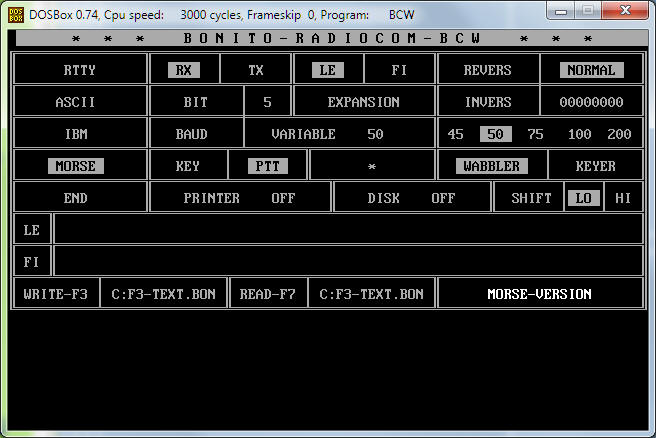Set baud rate to 50 preset
Viewport: 656px width, 438px height.
click(495, 134)
